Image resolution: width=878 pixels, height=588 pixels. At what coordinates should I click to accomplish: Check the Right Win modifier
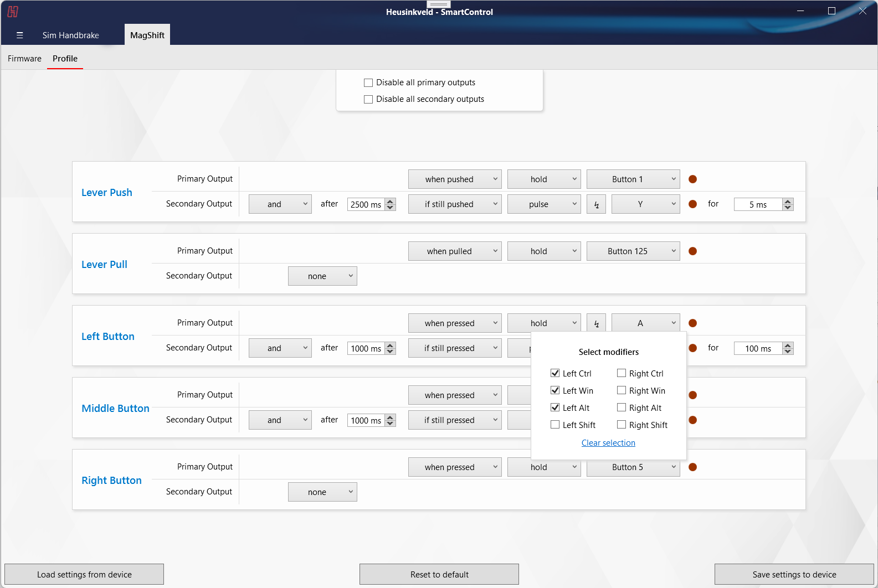coord(622,390)
